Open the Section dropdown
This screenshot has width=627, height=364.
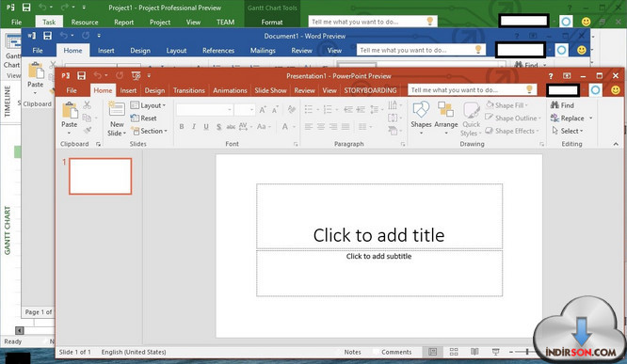click(x=149, y=131)
